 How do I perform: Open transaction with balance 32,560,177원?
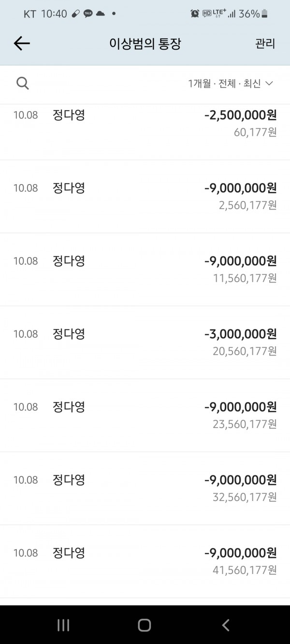coord(145,488)
